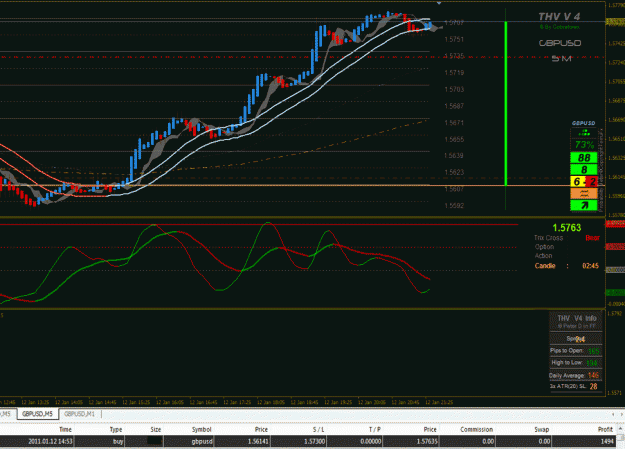This screenshot has width=625, height=449.
Task: Click the Commission column header
Action: click(477, 429)
